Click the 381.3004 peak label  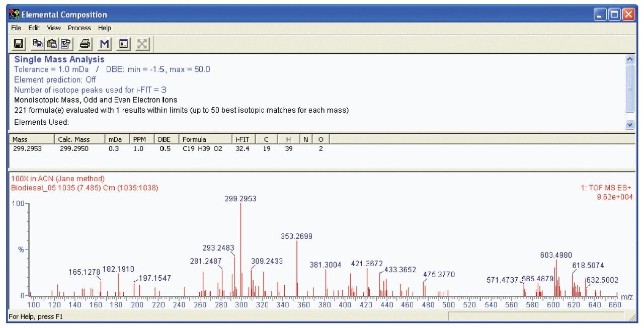coord(326,265)
